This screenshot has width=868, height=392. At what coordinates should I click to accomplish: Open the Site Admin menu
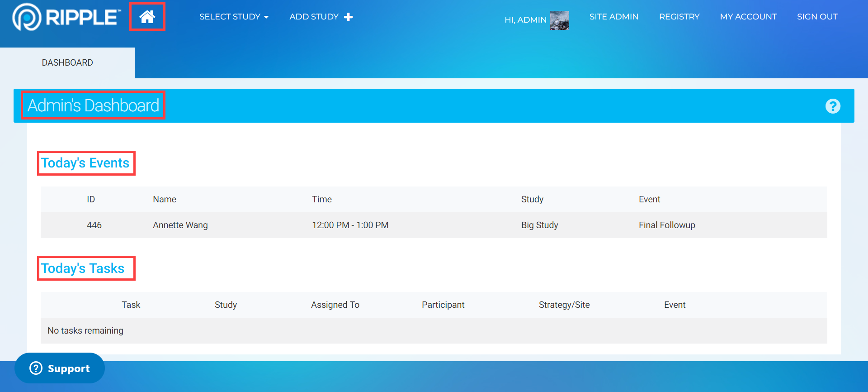coord(613,17)
